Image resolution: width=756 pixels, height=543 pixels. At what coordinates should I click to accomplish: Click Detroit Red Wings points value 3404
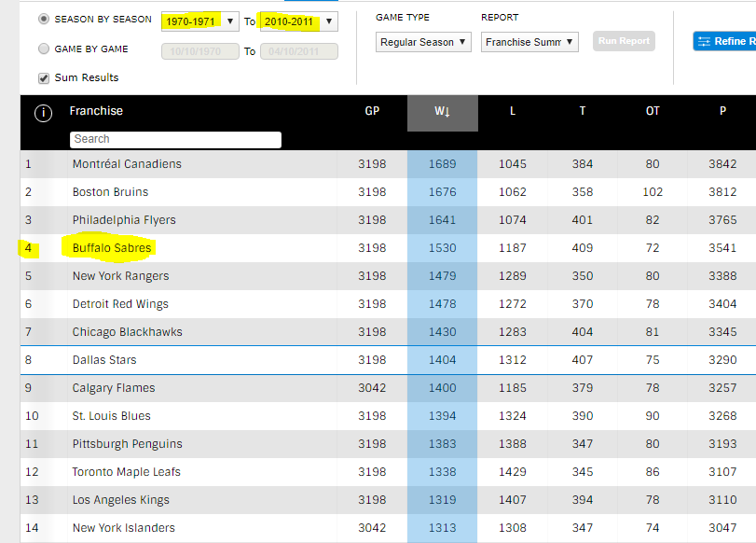pyautogui.click(x=722, y=304)
